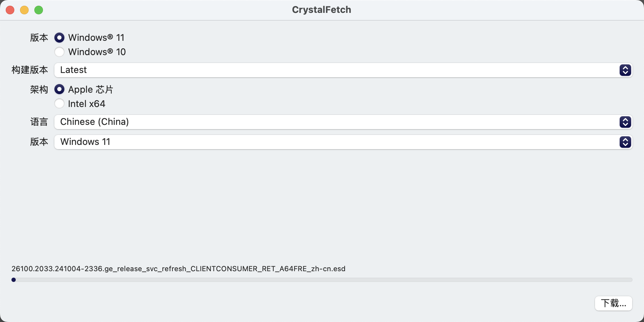Close the CrystalFetch window with red button
The width and height of the screenshot is (644, 322).
click(10, 10)
